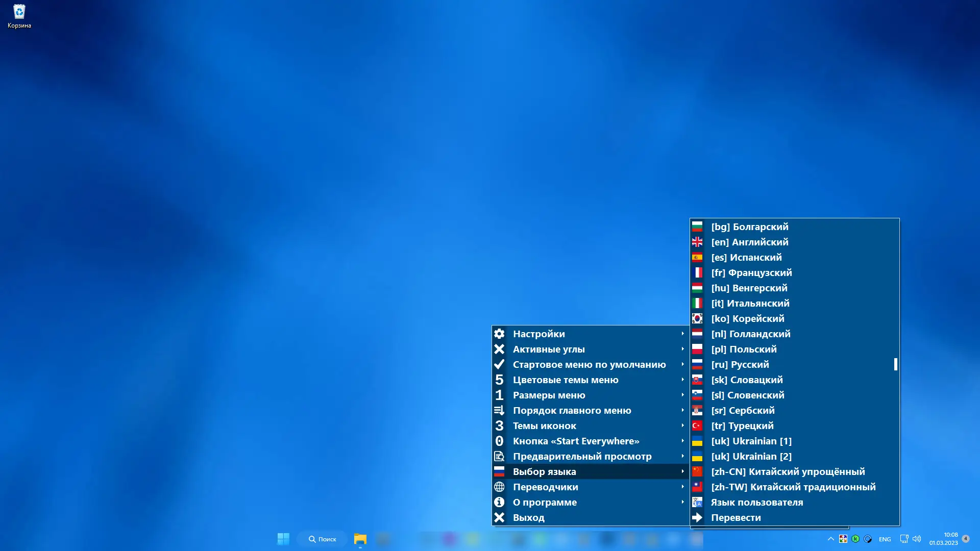Click the Поиск box in the taskbar
Screen dimensions: 980x551
(323, 539)
